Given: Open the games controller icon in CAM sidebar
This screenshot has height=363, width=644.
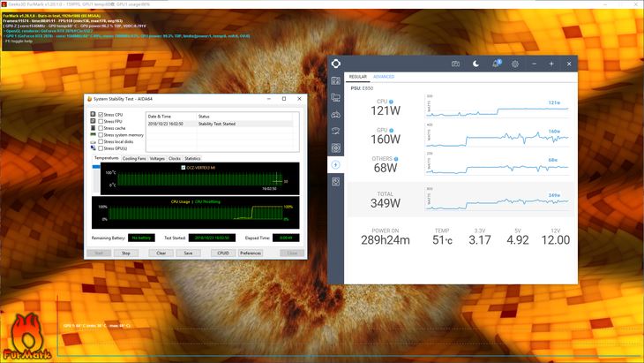Looking at the screenshot, I should [x=335, y=114].
